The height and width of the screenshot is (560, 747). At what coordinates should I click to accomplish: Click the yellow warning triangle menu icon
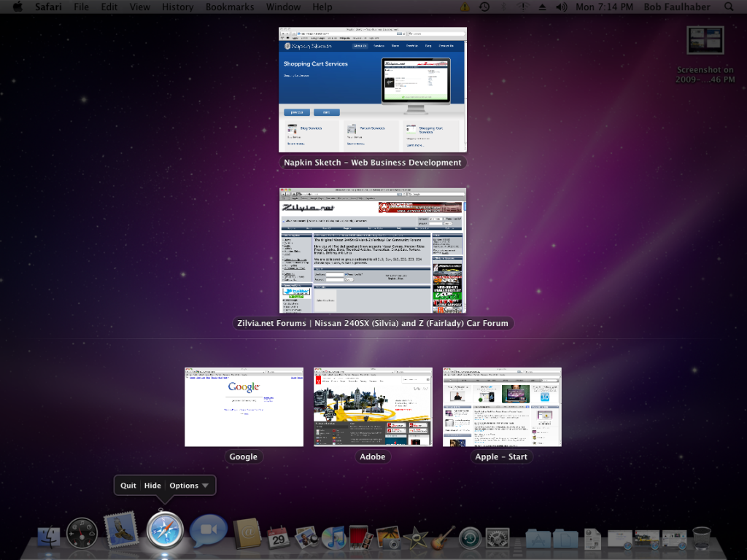click(465, 7)
